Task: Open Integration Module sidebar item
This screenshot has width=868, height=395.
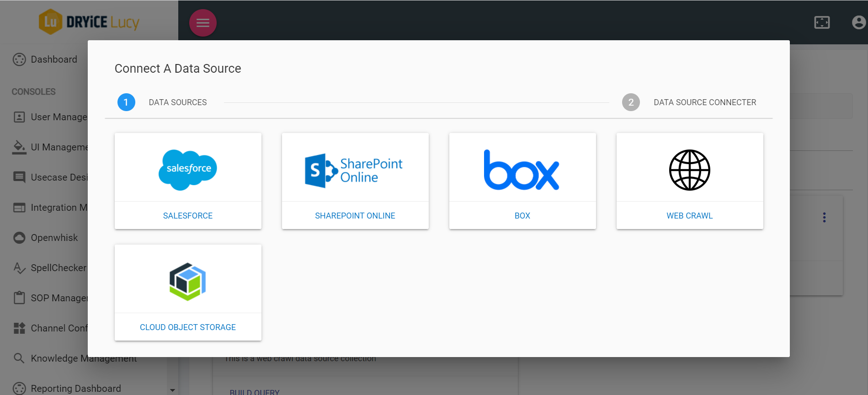Action: click(x=59, y=208)
